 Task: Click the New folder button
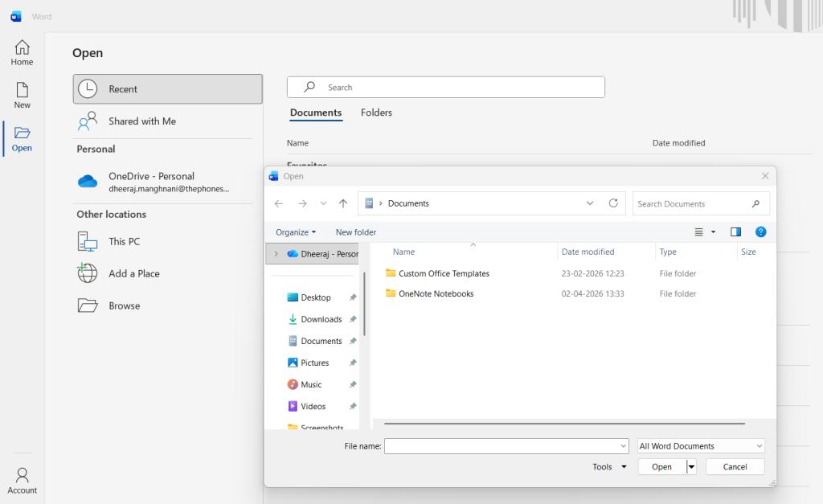coord(356,232)
